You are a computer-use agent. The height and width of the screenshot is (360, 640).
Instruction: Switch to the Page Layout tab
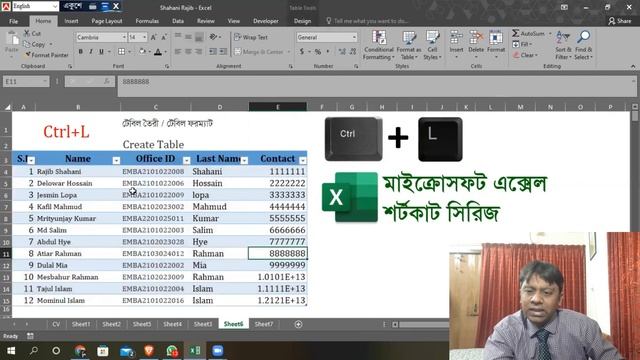point(107,21)
